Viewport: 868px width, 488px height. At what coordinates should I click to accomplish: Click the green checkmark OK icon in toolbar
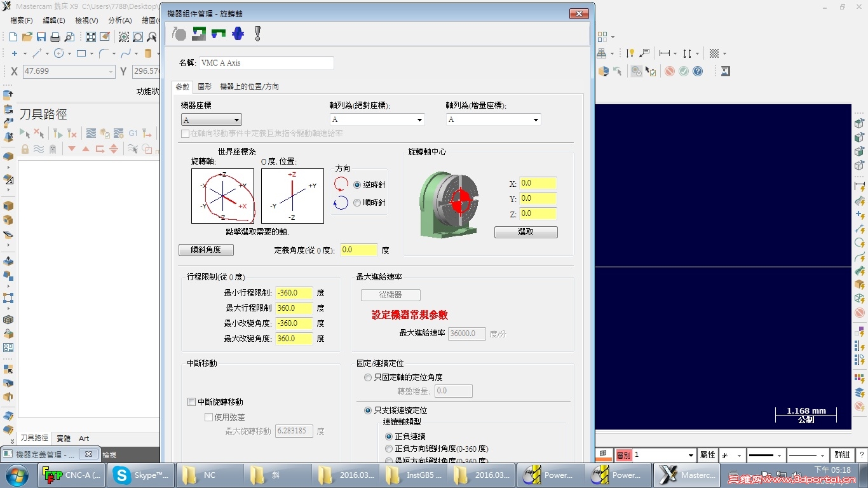(x=684, y=71)
